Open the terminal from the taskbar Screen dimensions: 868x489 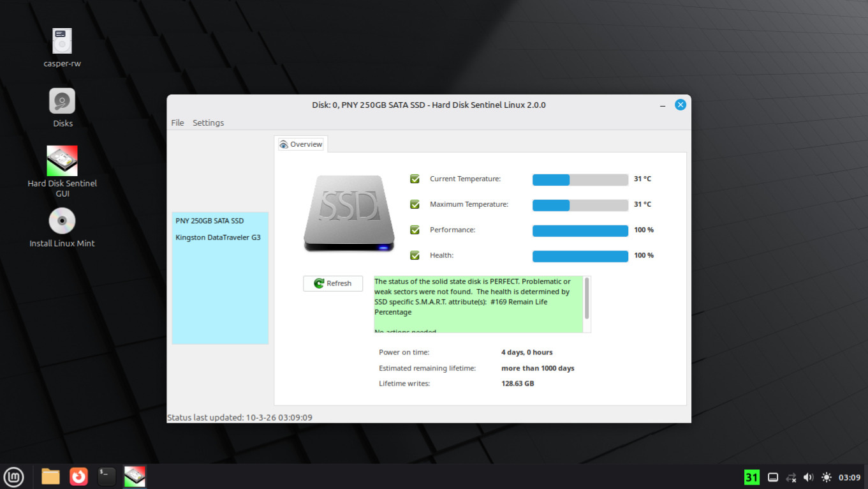(x=107, y=477)
